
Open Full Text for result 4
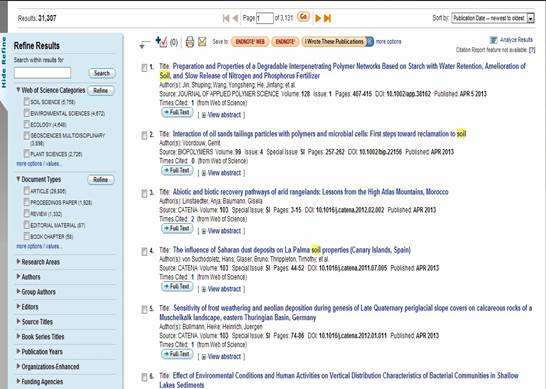[178, 287]
